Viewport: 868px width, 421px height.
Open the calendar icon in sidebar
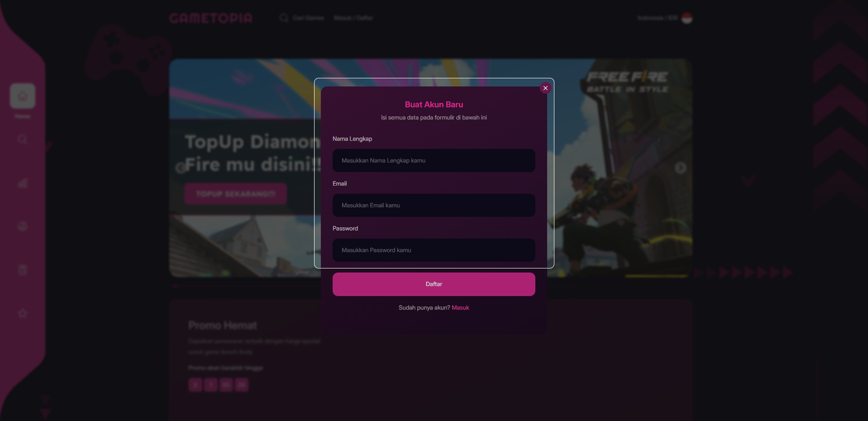[x=23, y=270]
